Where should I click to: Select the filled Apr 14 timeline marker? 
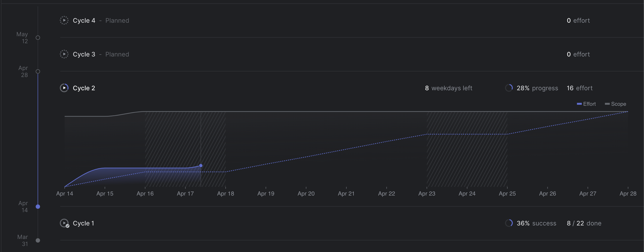tap(38, 206)
